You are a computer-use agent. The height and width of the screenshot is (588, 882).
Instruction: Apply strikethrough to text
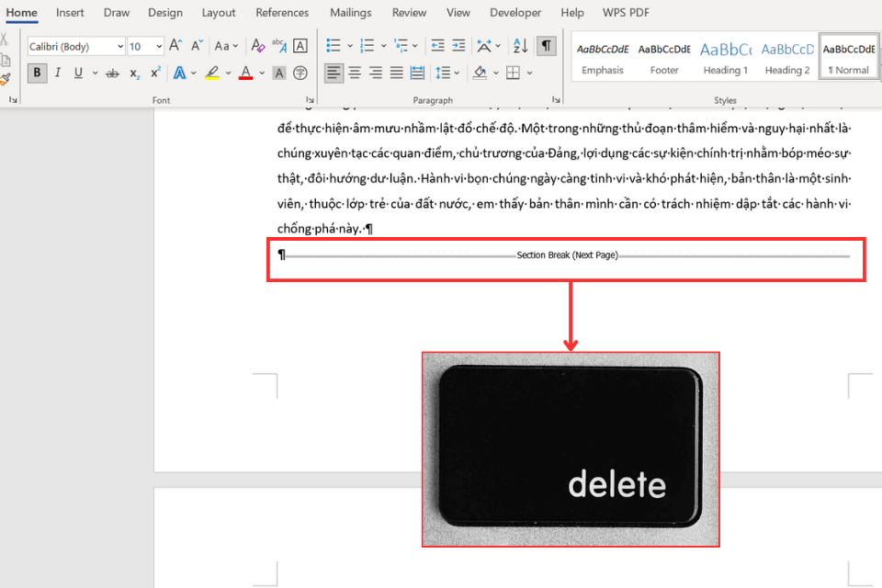pos(112,73)
